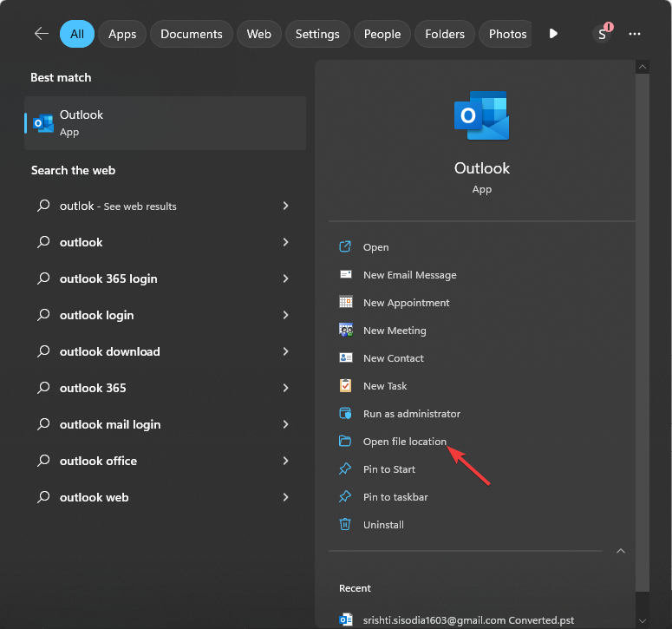Click the New Meeting icon
Screen dimensions: 672x629
tap(345, 330)
